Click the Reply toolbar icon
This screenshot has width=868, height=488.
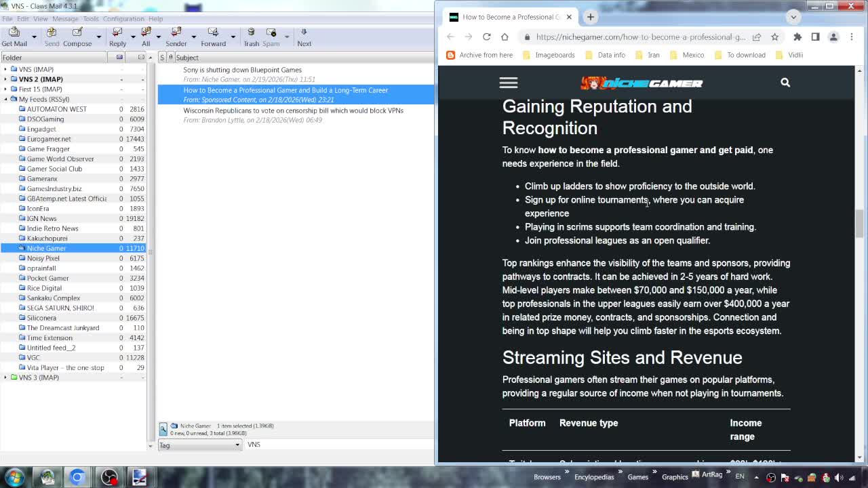(117, 37)
